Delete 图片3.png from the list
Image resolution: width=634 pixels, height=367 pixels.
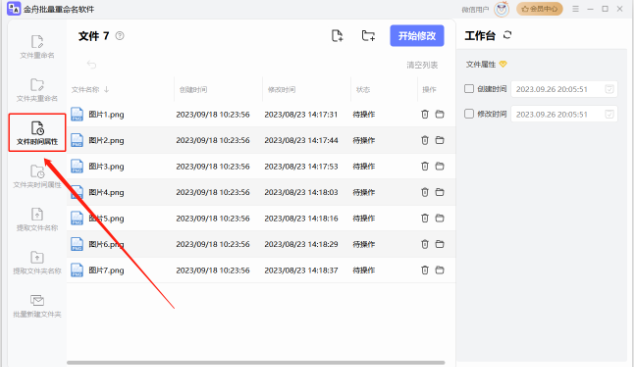point(425,166)
